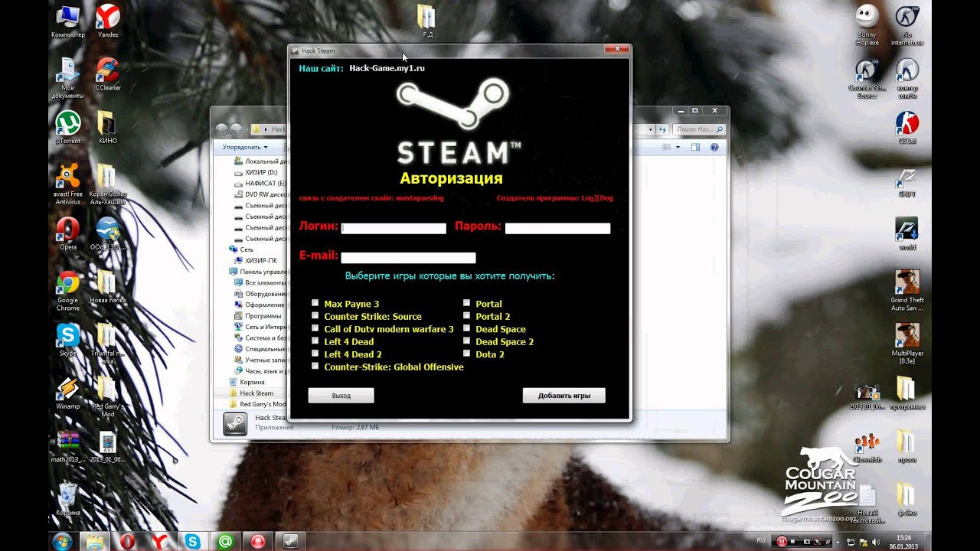This screenshot has height=551, width=980.
Task: Launch the CS 1.6 desktop shortcut
Action: [x=907, y=128]
